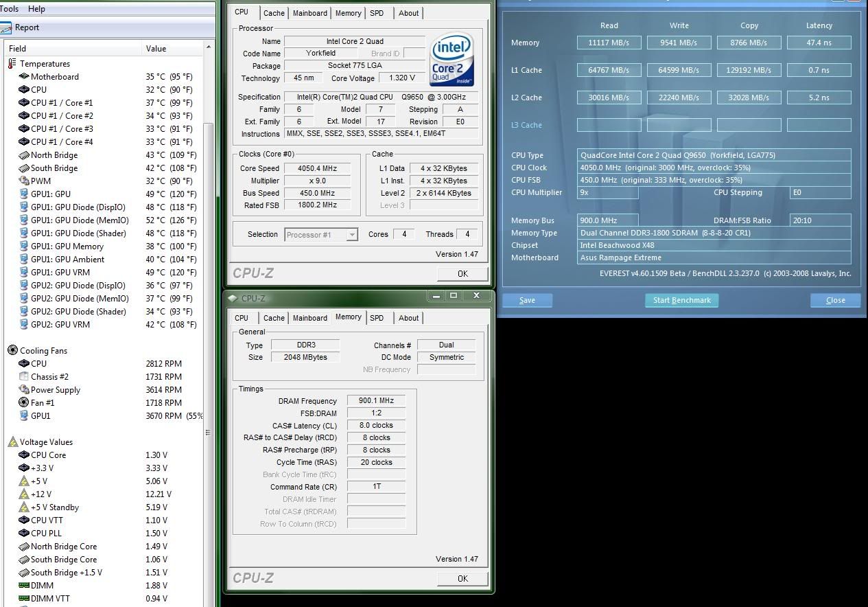This screenshot has height=607, width=868.
Task: Click the sensor list scrollbar up arrow
Action: point(209,47)
